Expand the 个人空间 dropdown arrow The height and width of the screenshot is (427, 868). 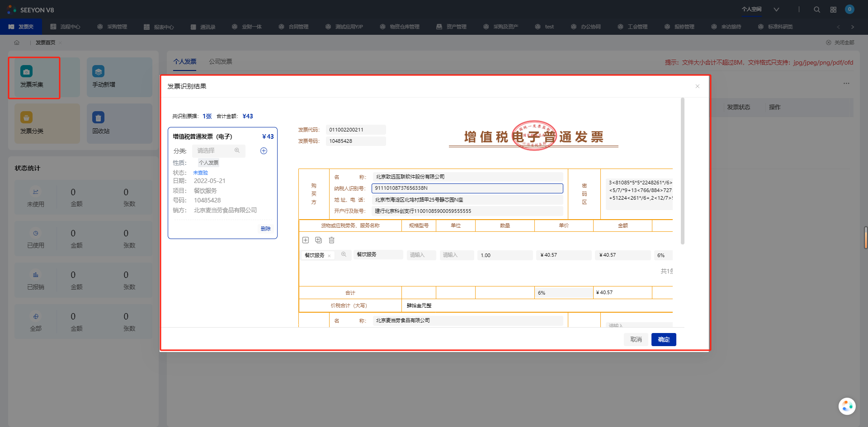776,9
